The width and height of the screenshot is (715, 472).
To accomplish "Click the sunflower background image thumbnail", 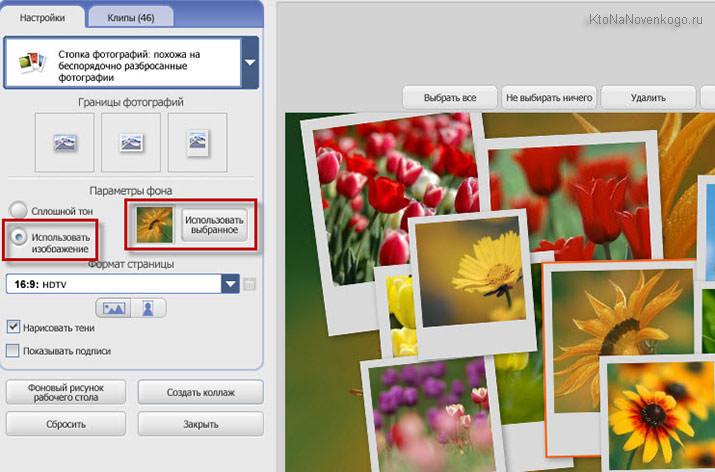I will tap(155, 225).
